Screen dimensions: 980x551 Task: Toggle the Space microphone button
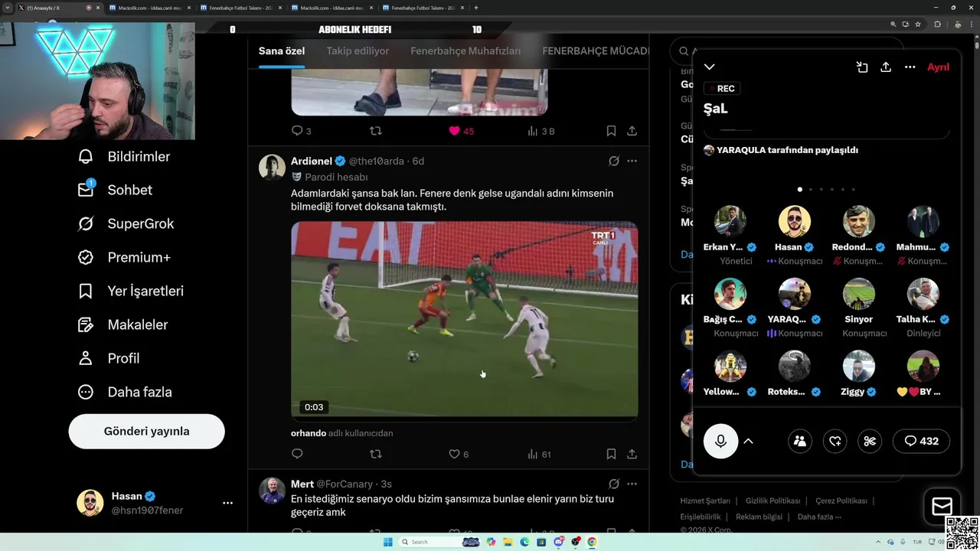[720, 441]
